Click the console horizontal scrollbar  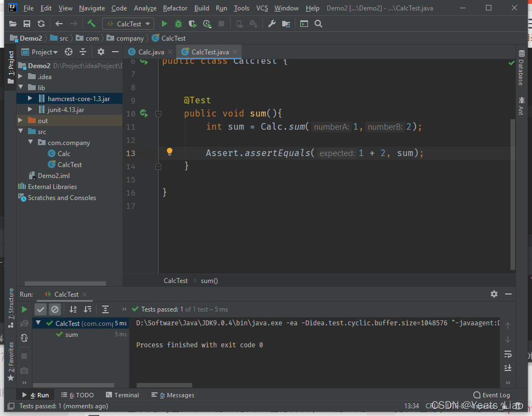(164, 385)
